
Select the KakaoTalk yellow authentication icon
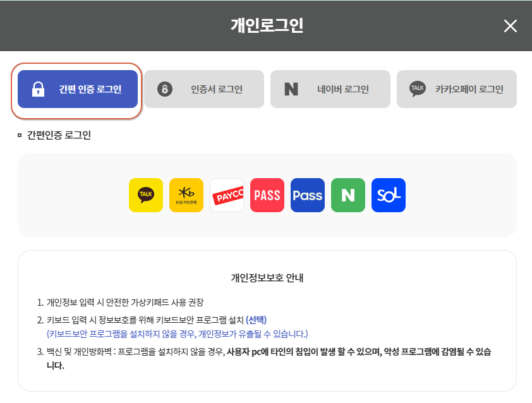[x=146, y=195]
